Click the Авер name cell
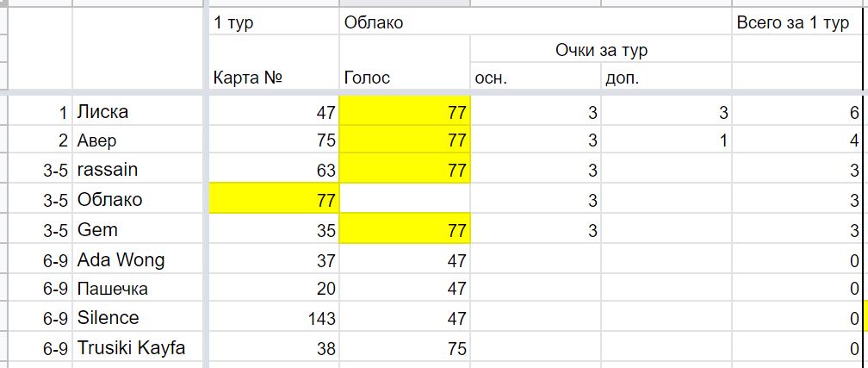 137,140
